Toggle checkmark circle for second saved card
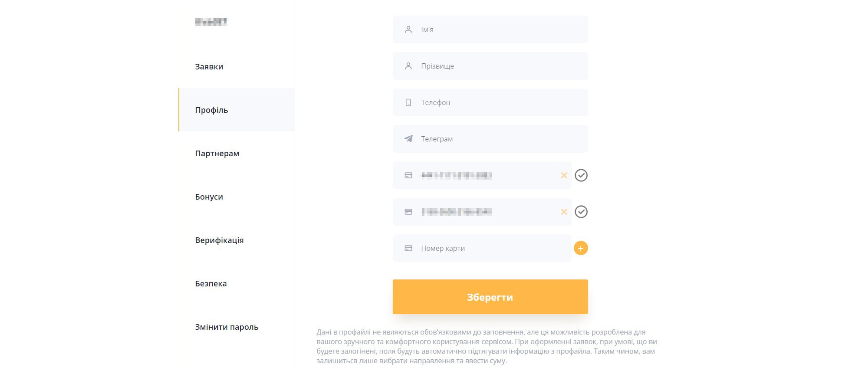 (x=581, y=212)
